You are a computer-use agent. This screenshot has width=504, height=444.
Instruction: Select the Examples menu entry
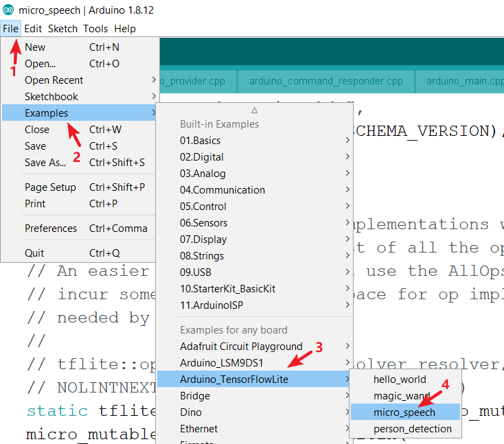79,113
